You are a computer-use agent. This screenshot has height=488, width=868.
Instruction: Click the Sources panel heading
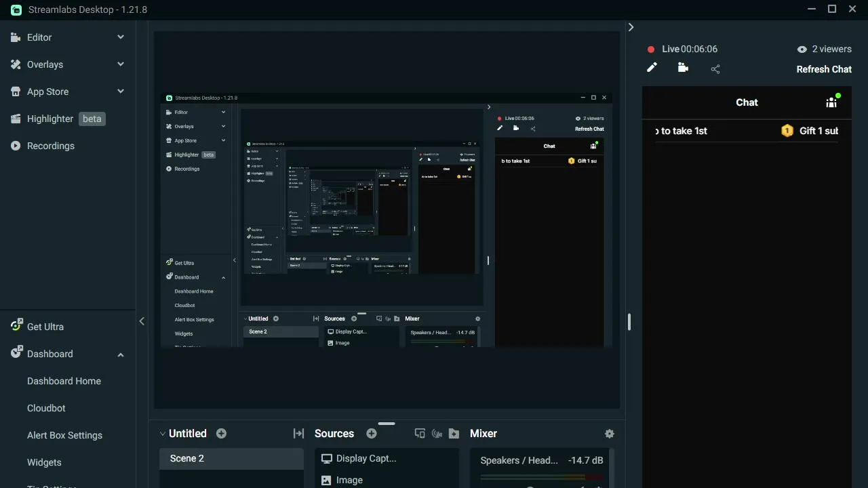pos(334,434)
